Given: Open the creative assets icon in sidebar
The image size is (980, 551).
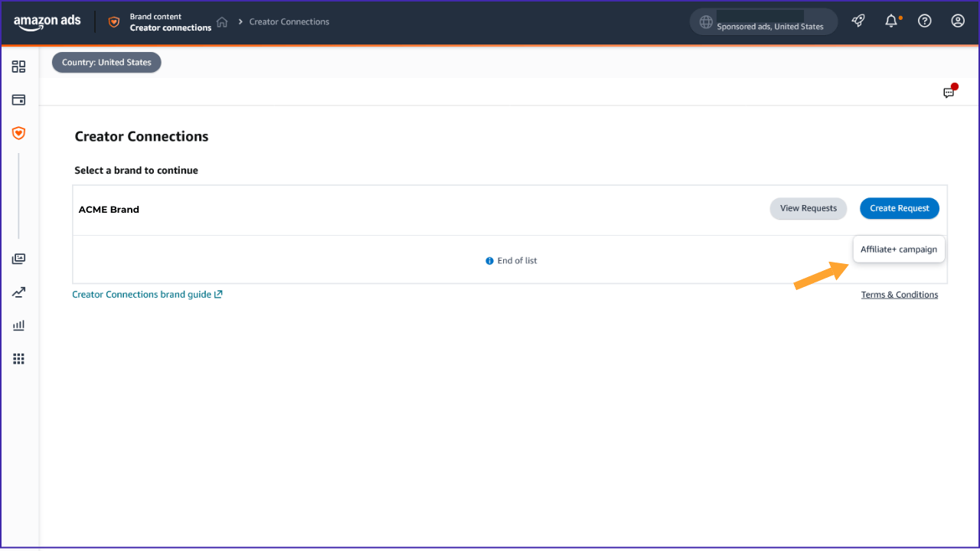Looking at the screenshot, I should tap(18, 258).
